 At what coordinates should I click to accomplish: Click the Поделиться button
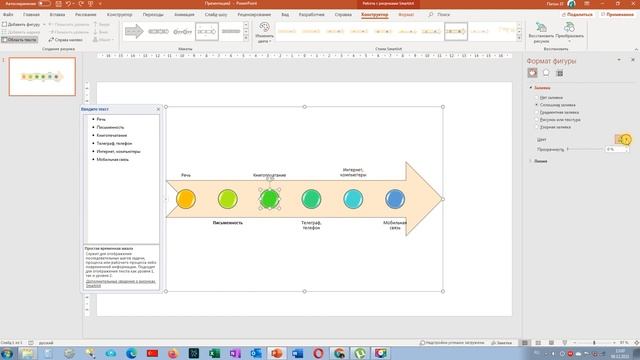click(577, 15)
